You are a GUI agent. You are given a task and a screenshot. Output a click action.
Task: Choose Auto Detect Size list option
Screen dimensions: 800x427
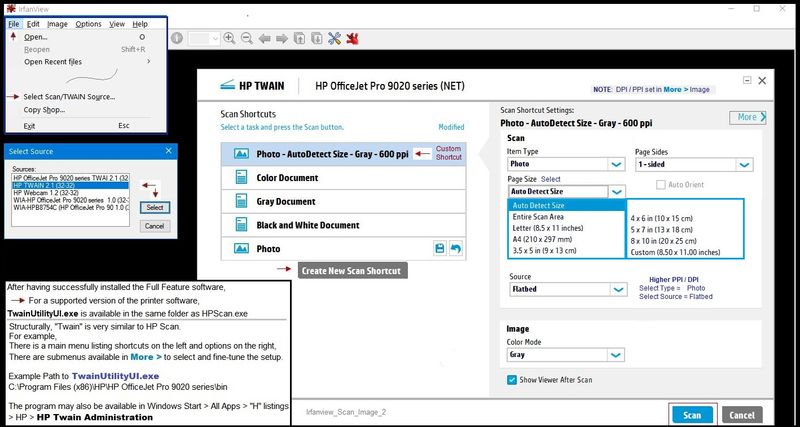pyautogui.click(x=566, y=206)
